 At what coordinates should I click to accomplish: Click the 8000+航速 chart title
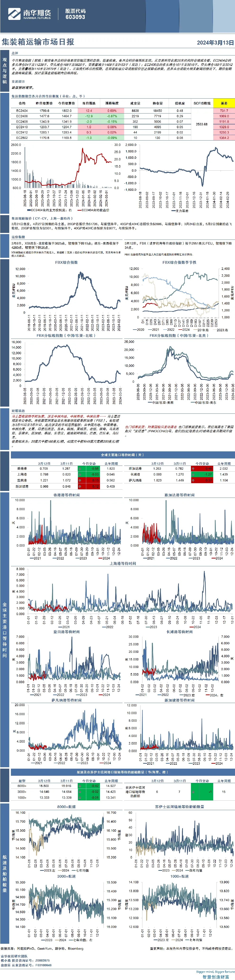67,807
